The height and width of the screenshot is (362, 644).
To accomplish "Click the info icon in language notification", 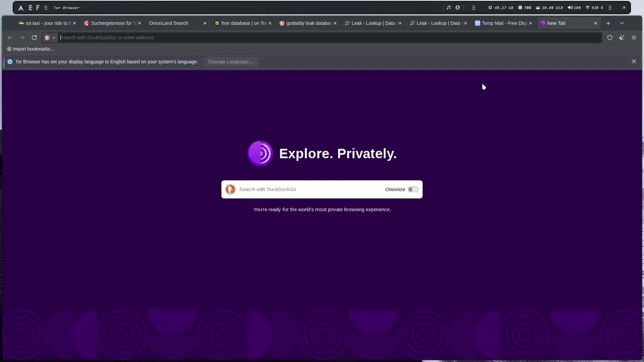I will (x=10, y=62).
